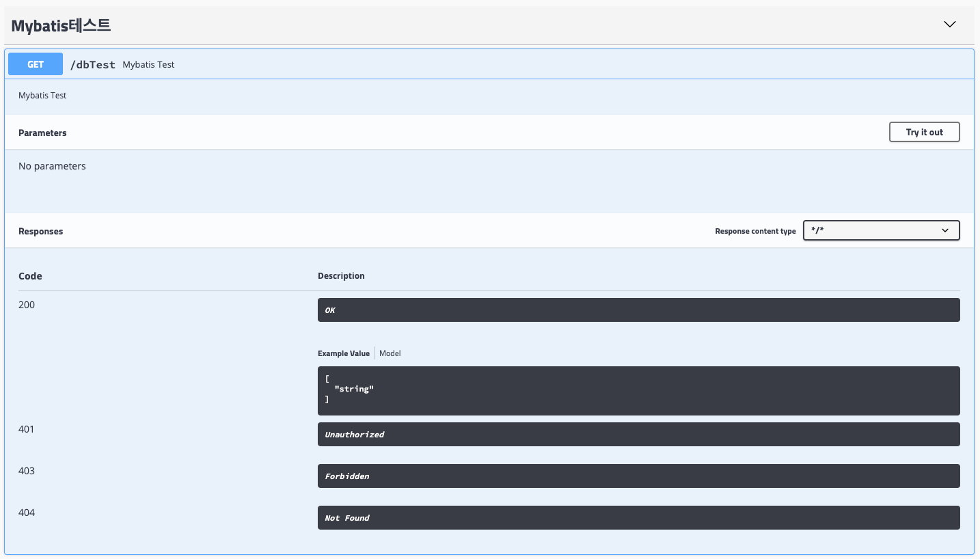Click the 401 response code

(x=27, y=429)
